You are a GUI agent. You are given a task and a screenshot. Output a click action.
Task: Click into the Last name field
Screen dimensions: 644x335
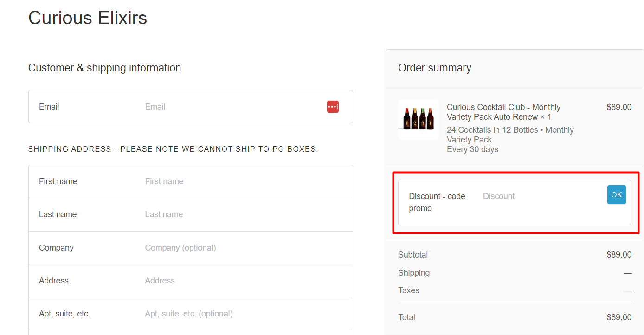pyautogui.click(x=191, y=214)
